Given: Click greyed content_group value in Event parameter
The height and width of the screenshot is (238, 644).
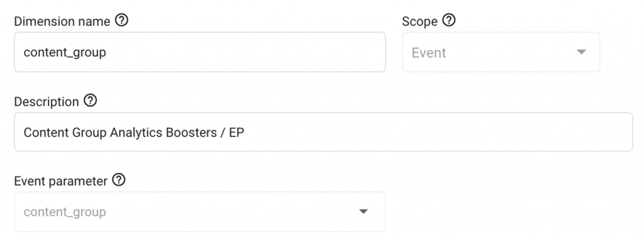Looking at the screenshot, I should click(x=65, y=212).
